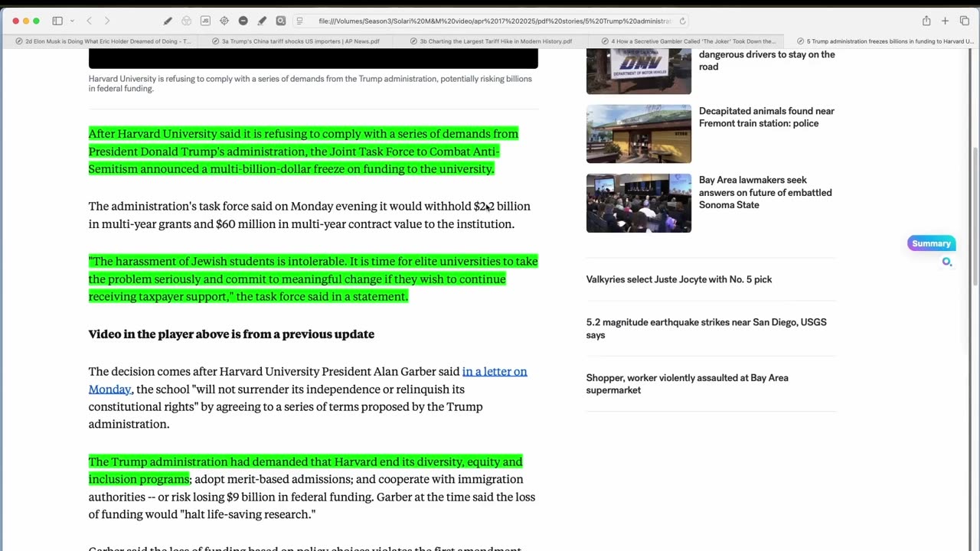Image resolution: width=980 pixels, height=551 pixels.
Task: Open the Share menu icon
Action: coord(926,21)
